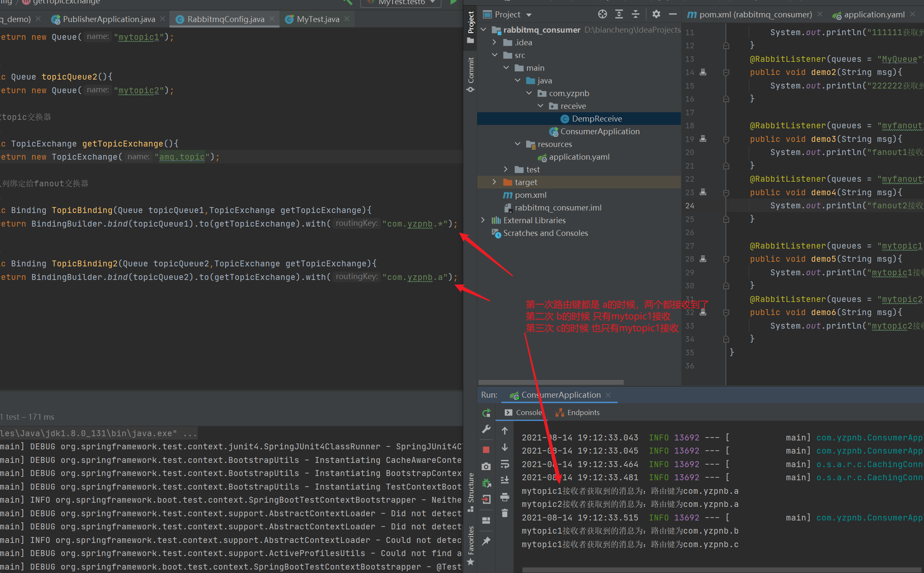
Task: Close the RabbitmqConfig.java tab
Action: pyautogui.click(x=272, y=19)
